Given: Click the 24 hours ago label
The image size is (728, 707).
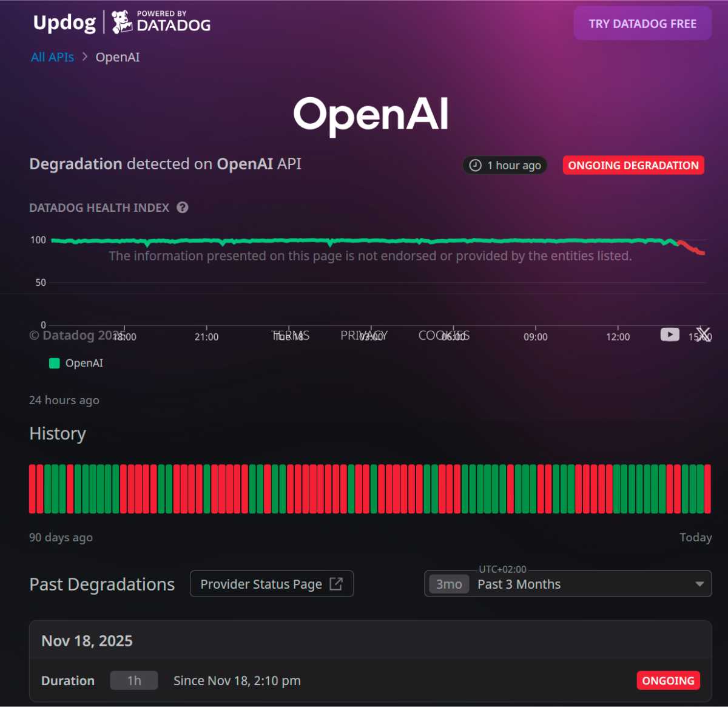Looking at the screenshot, I should point(64,400).
